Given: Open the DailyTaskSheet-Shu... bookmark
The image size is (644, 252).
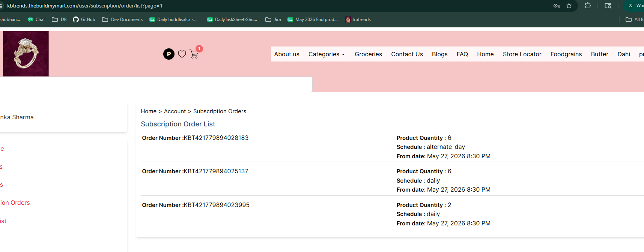Looking at the screenshot, I should (232, 19).
